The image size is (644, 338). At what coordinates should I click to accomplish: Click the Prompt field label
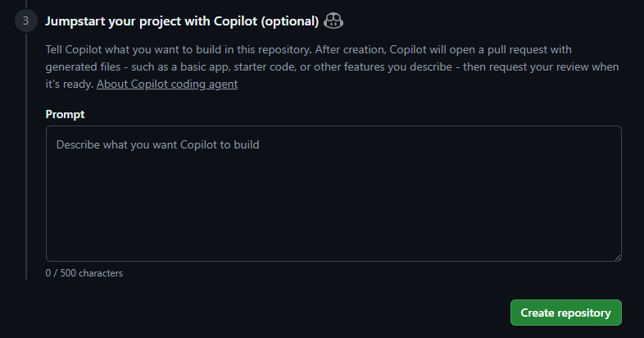(66, 114)
